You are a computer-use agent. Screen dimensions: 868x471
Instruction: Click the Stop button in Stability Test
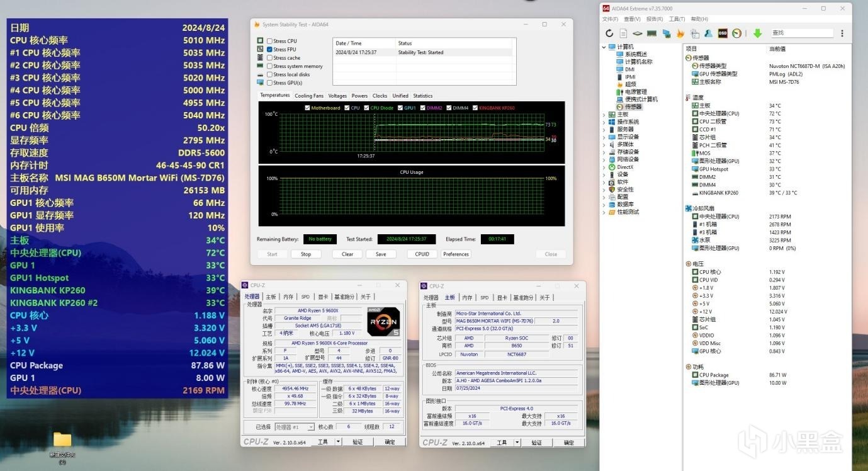306,254
